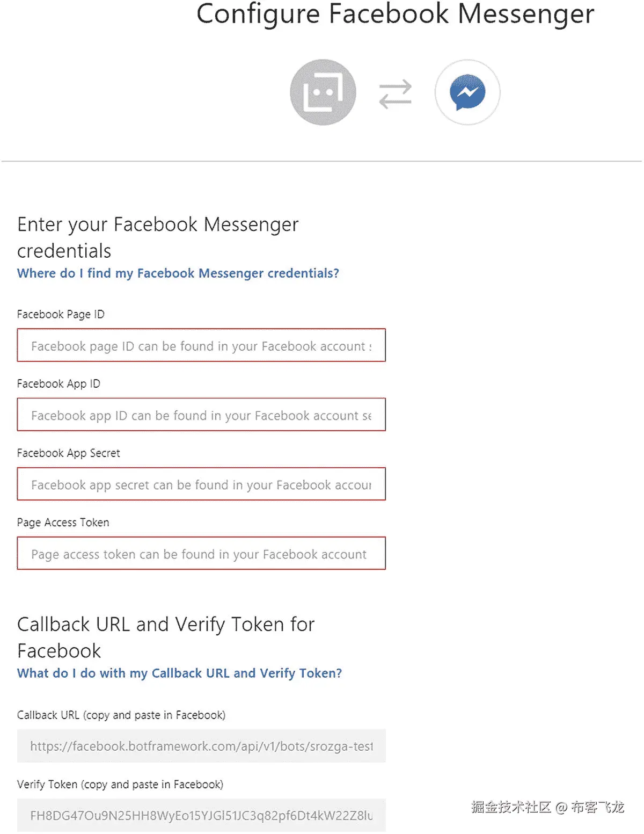
Task: Click the 'Callback URL (copy and paste in Facebook)' label
Action: click(121, 715)
